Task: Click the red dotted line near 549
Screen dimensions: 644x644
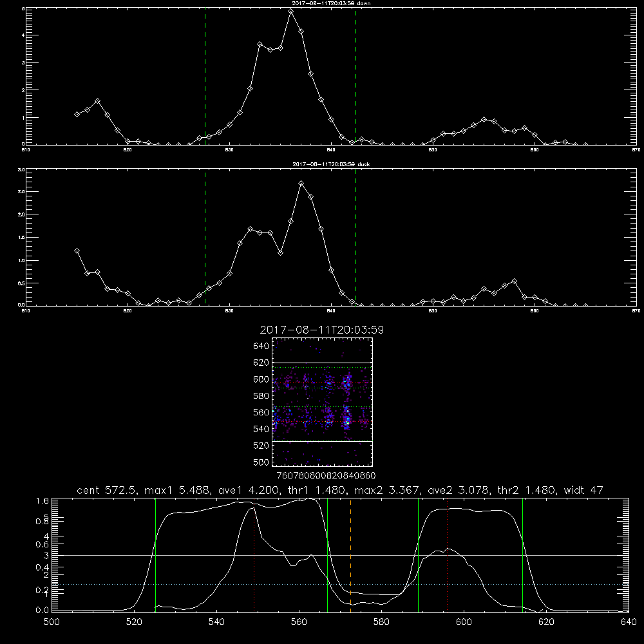Action: pyautogui.click(x=254, y=554)
